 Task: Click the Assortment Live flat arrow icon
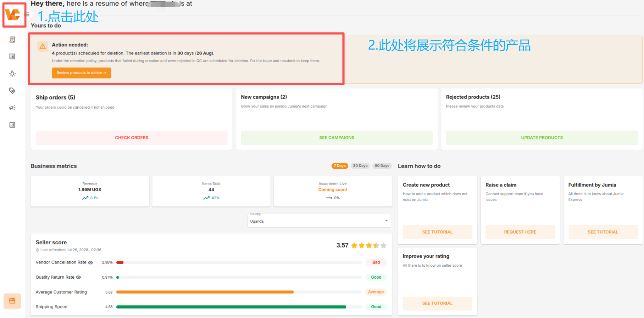click(x=329, y=198)
